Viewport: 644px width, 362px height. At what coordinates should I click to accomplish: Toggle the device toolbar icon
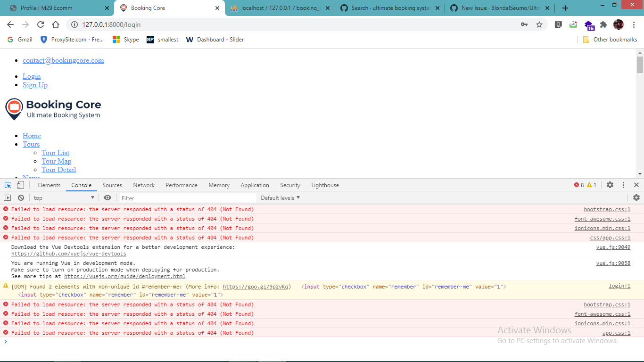click(20, 185)
